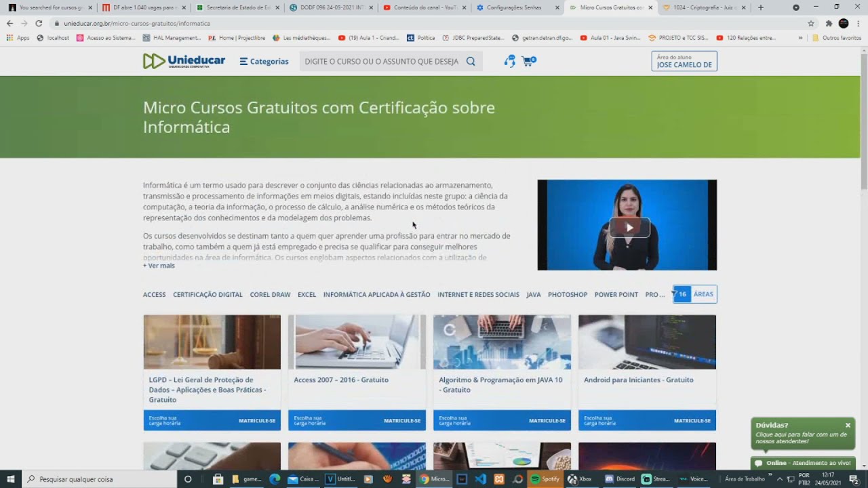868x488 pixels.
Task: Open LGPD course thumbnail
Action: (212, 342)
